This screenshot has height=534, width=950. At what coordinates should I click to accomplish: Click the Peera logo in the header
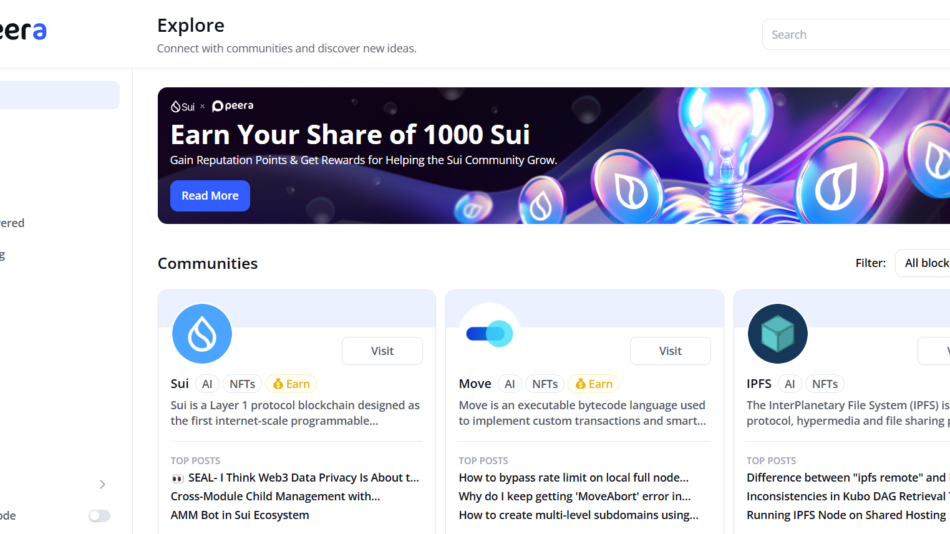pos(22,31)
